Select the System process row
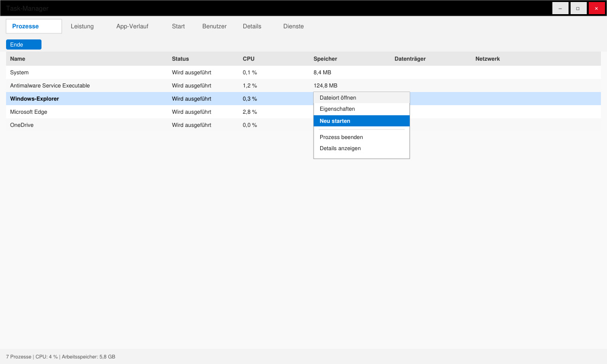This screenshot has width=607, height=364. coord(303,72)
